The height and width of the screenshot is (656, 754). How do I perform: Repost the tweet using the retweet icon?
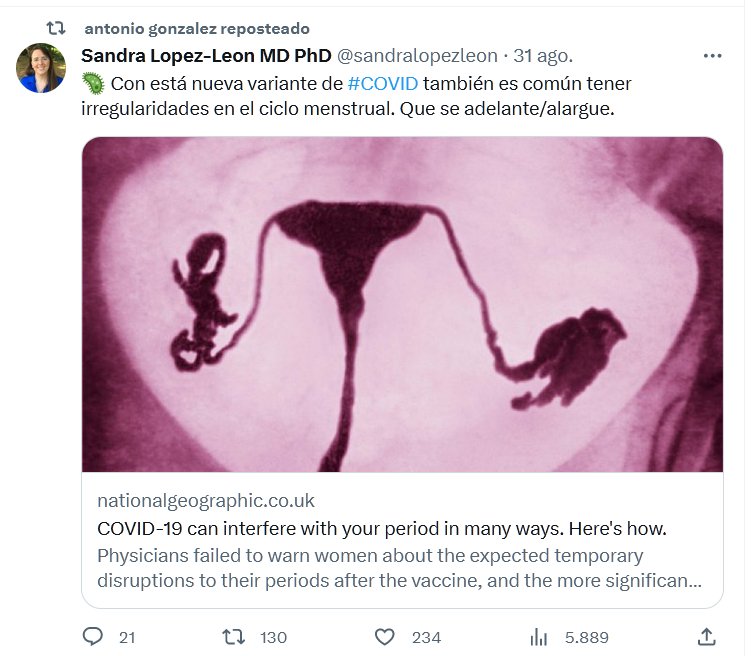click(x=232, y=637)
